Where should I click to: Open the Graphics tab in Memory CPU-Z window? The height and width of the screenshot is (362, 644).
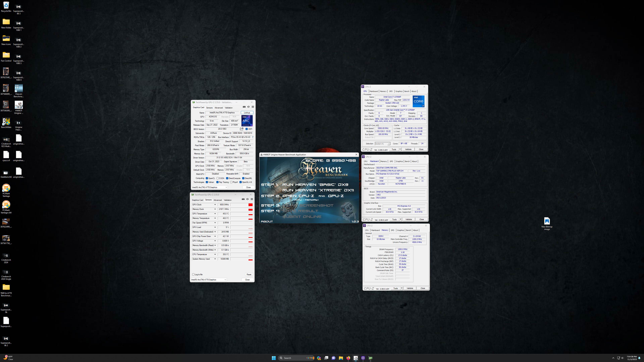[x=400, y=230]
